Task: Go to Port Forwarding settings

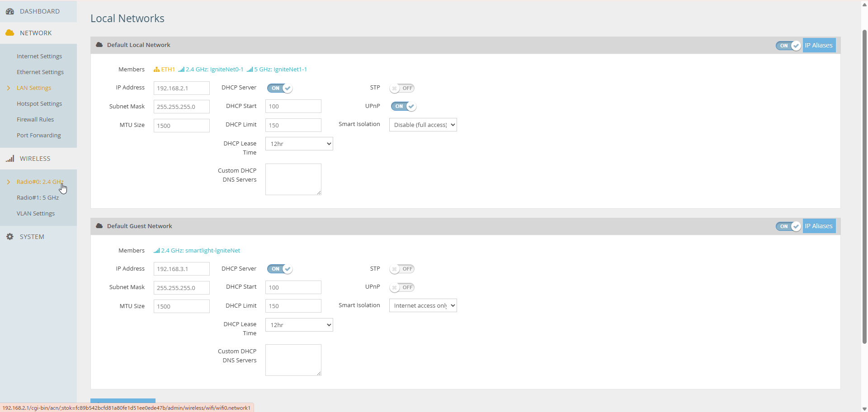Action: (x=39, y=135)
